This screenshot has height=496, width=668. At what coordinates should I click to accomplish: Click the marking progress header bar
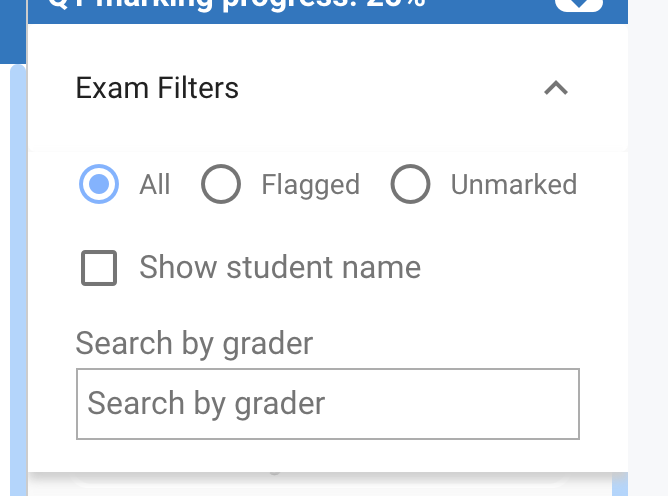[x=328, y=12]
